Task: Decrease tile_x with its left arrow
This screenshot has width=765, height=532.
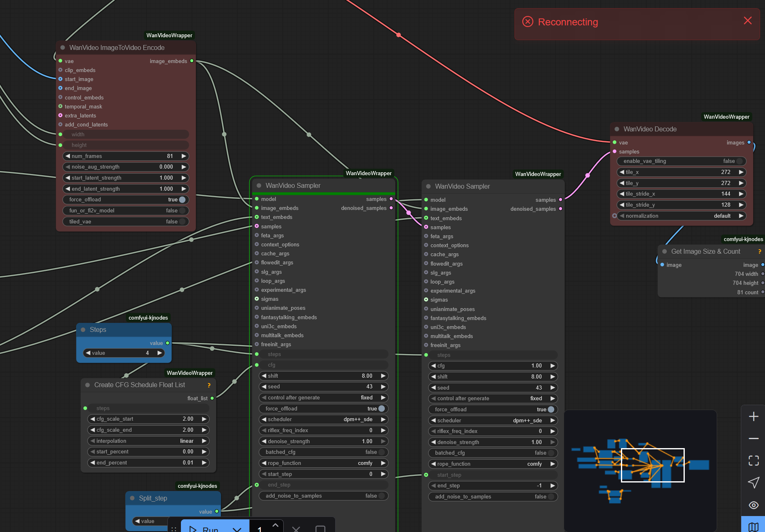Action: (622, 172)
